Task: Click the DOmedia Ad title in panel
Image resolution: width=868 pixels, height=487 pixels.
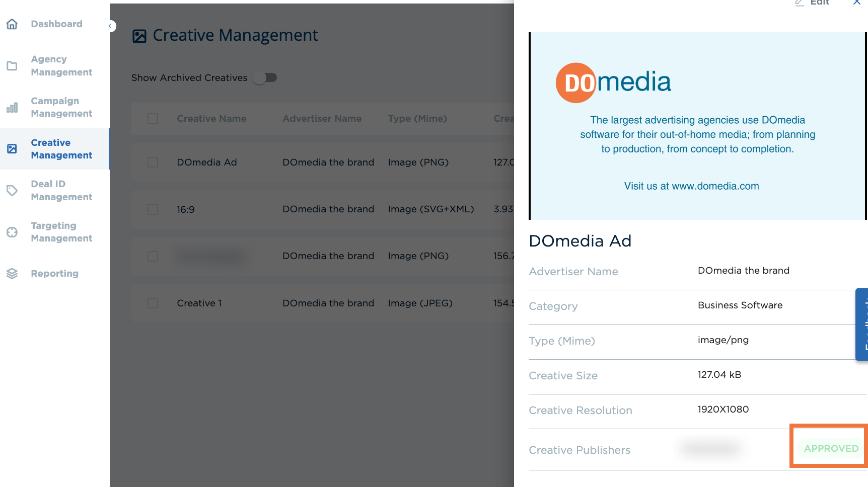Action: click(580, 241)
